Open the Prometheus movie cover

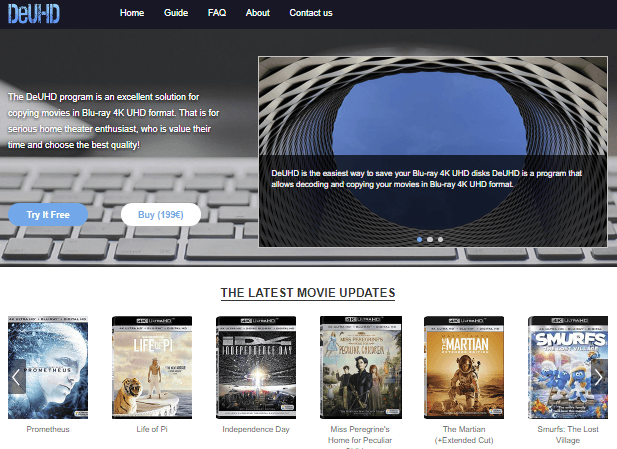[48, 368]
